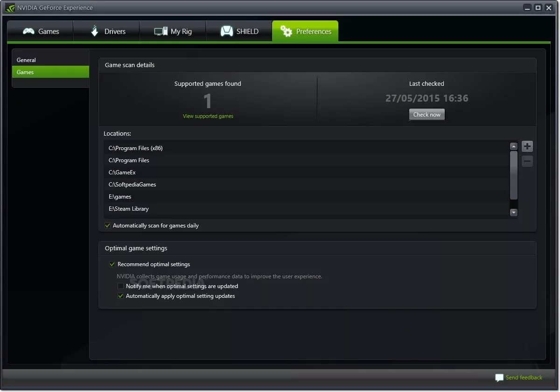Open the Drivers tab
Viewport: 560px width, 392px height.
(107, 31)
